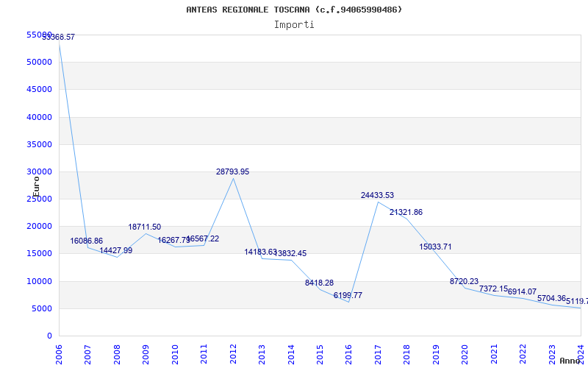Select the 7372.15 data label
588x368 pixels.
pyautogui.click(x=493, y=289)
